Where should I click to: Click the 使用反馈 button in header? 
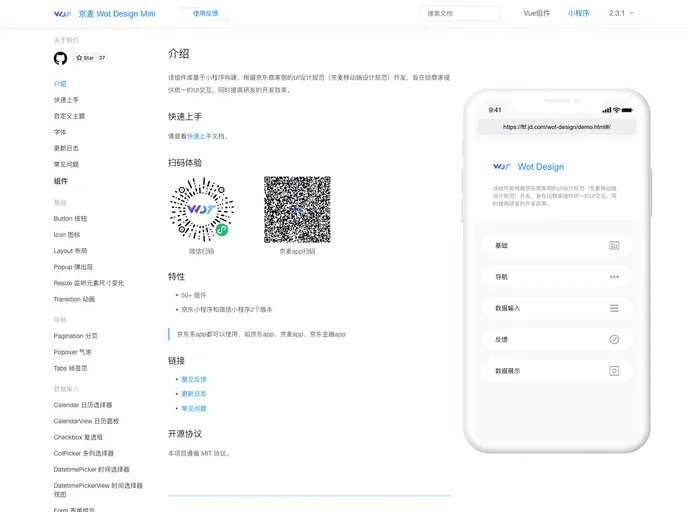point(206,14)
